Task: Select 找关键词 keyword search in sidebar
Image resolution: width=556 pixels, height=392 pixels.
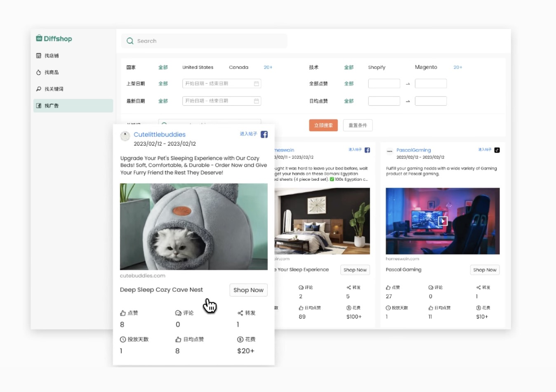Action: click(x=54, y=89)
